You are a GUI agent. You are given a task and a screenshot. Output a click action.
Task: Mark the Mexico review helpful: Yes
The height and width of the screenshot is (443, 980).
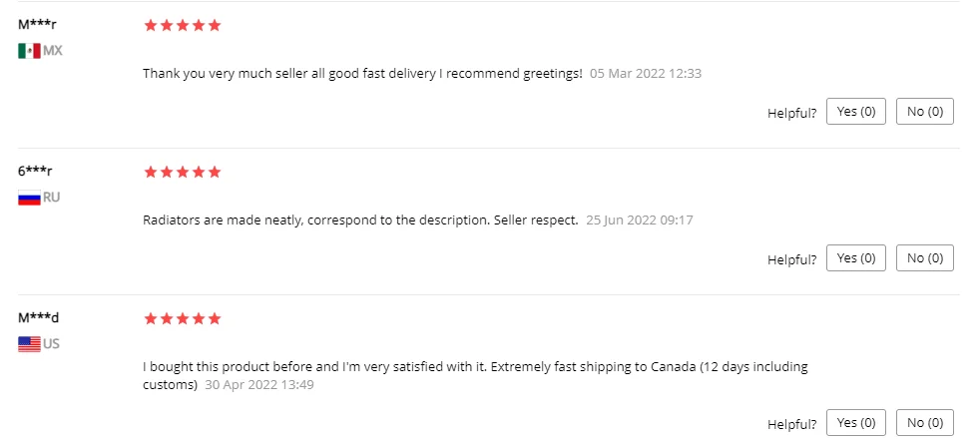tap(856, 112)
